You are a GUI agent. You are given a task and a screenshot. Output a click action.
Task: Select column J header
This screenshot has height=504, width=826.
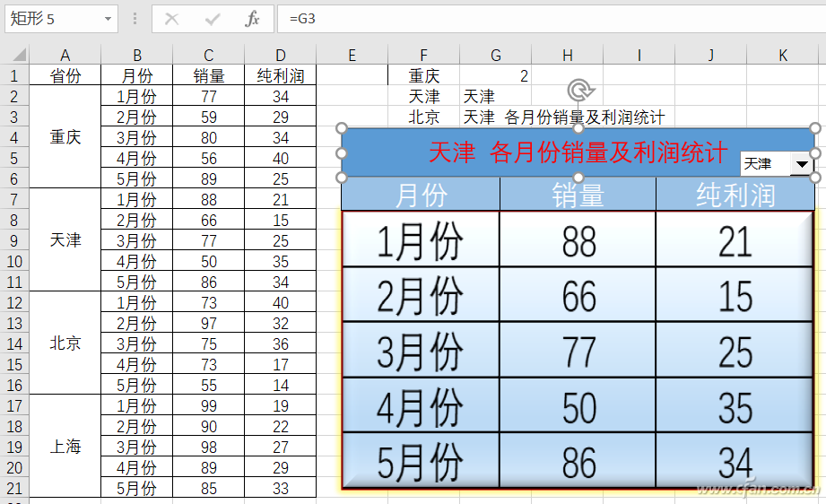pos(710,55)
